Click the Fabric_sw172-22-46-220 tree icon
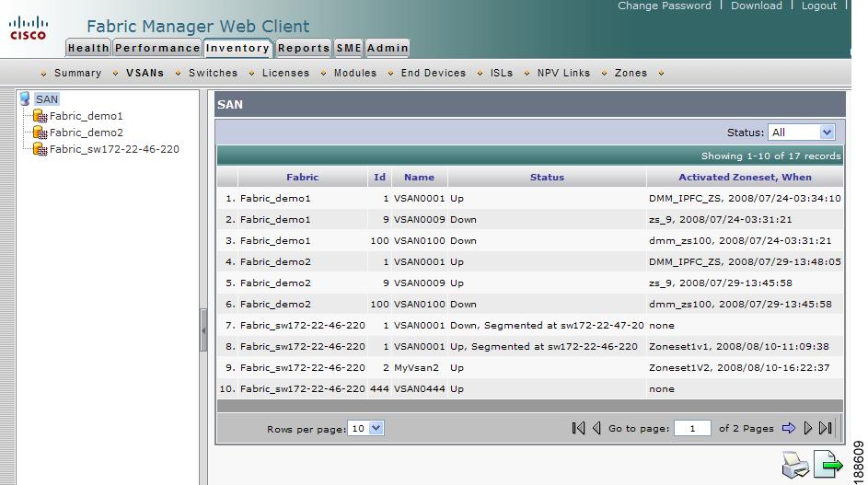This screenshot has height=485, width=868. coord(40,149)
